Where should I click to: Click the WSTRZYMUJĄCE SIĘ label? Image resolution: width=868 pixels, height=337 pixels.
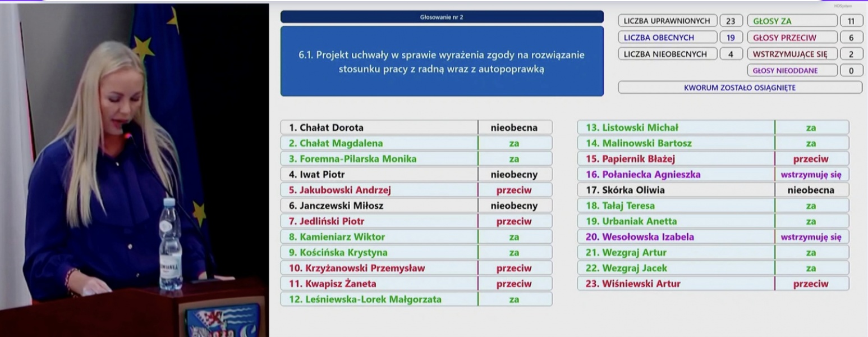pos(791,54)
